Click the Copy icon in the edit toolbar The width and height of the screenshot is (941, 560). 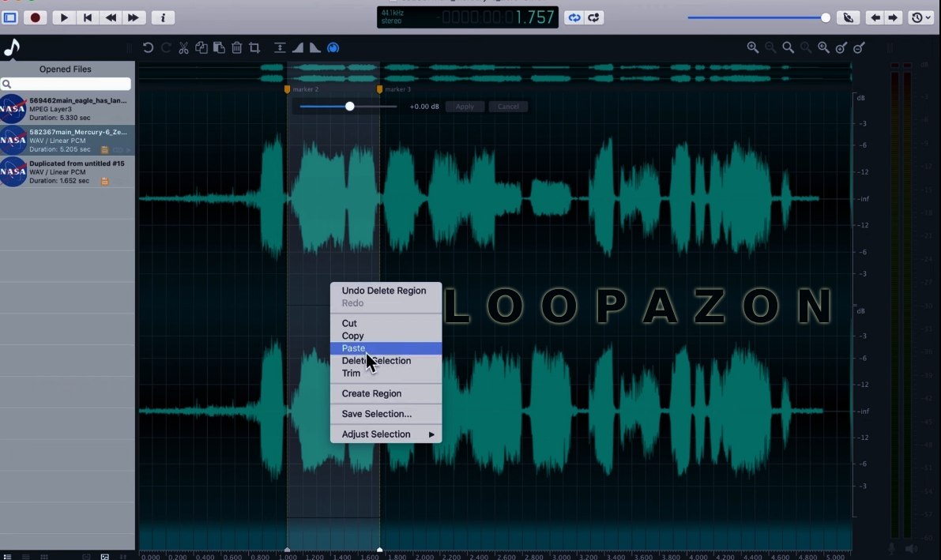[201, 47]
